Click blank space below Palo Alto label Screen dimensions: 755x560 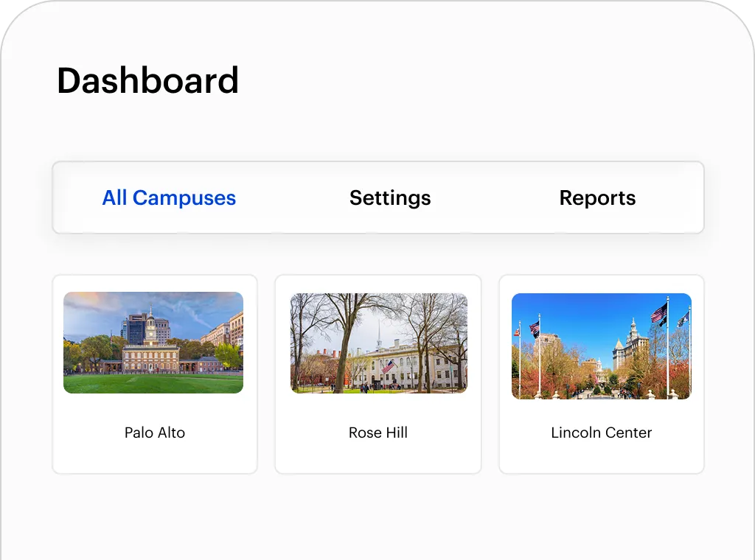click(x=155, y=457)
